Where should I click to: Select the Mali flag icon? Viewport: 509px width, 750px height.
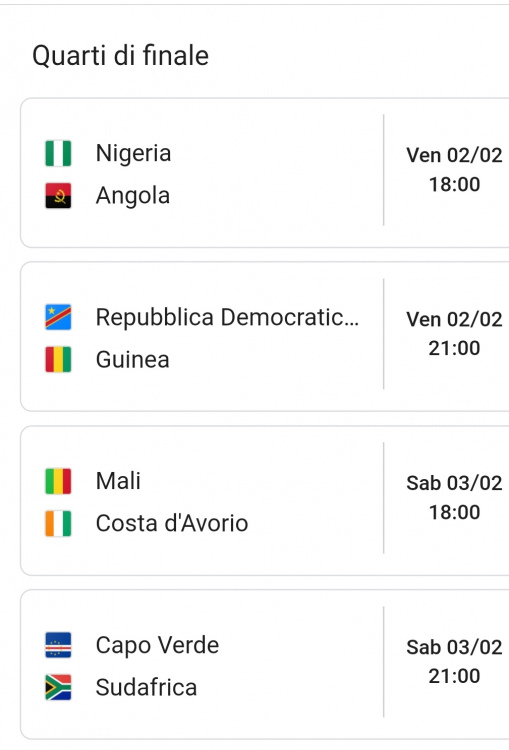(58, 481)
